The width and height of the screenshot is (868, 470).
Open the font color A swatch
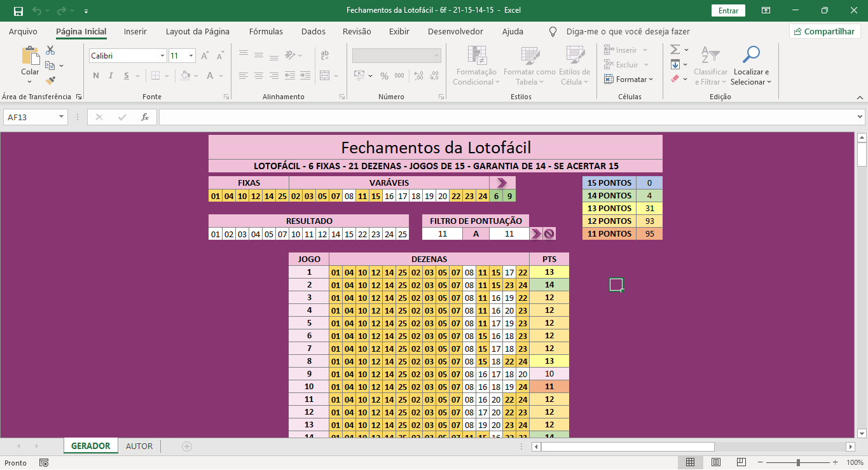pos(210,76)
